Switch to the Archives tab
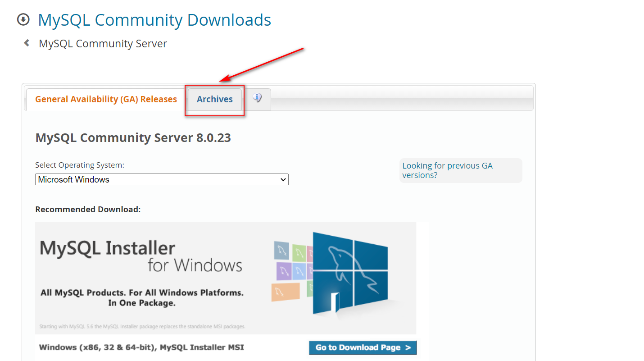This screenshot has height=361, width=644. (x=215, y=99)
